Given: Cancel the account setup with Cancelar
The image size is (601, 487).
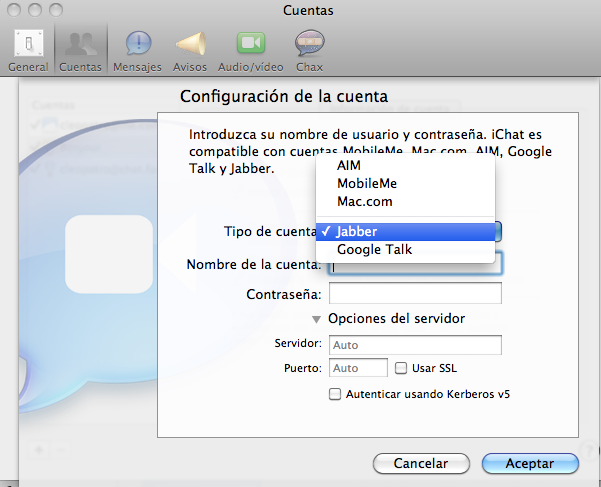Looking at the screenshot, I should (421, 464).
